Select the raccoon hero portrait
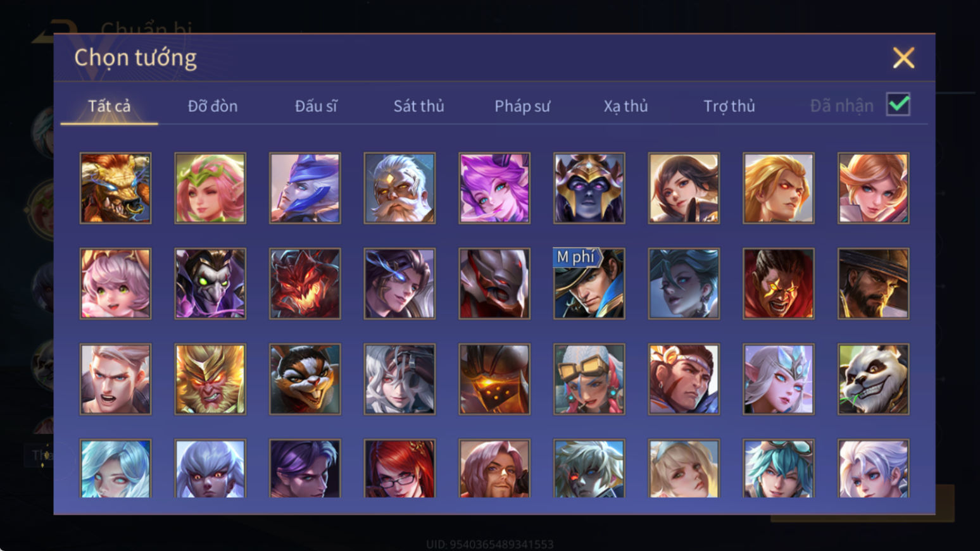This screenshot has width=980, height=551. point(305,379)
